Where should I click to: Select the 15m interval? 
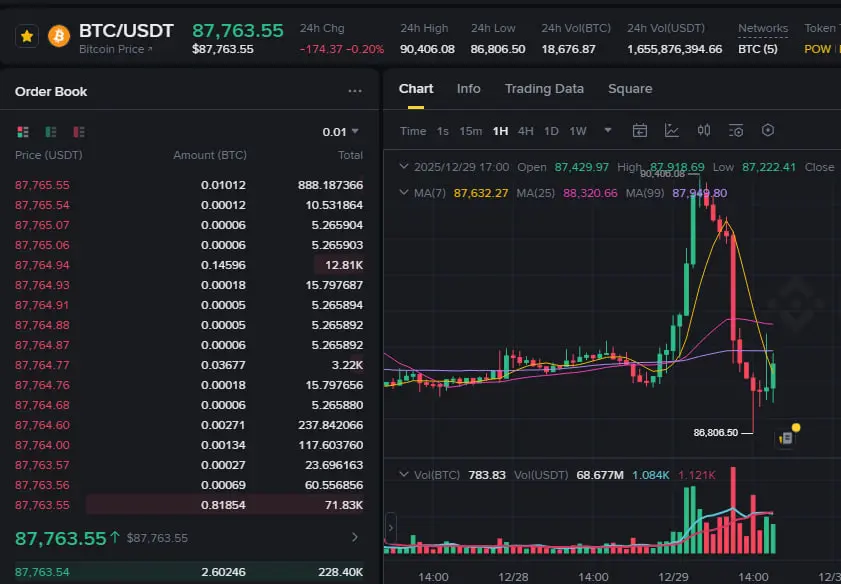pos(470,131)
